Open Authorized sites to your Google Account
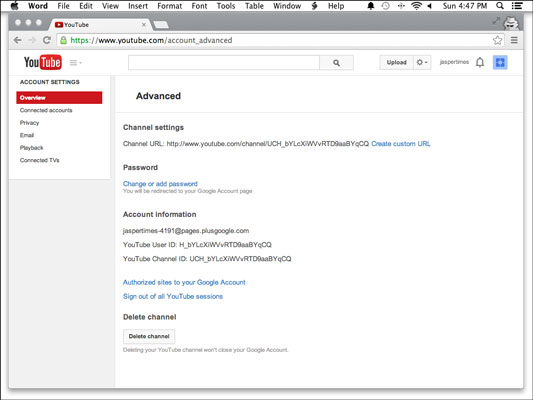Viewport: 533px width, 400px height. [x=184, y=282]
